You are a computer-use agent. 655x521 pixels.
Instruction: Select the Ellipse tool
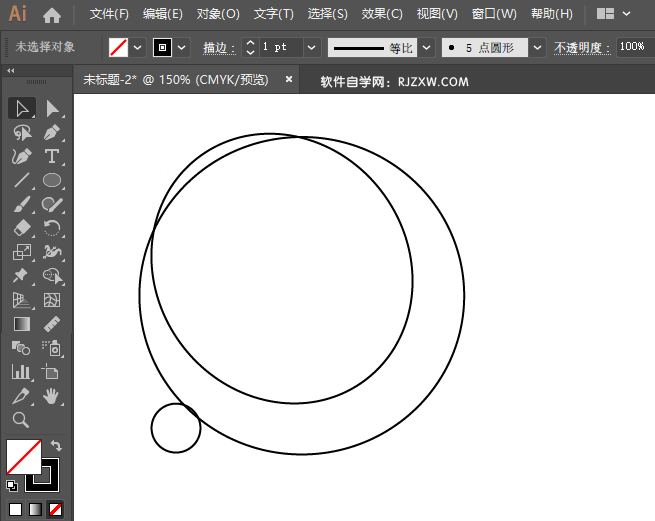pos(52,180)
